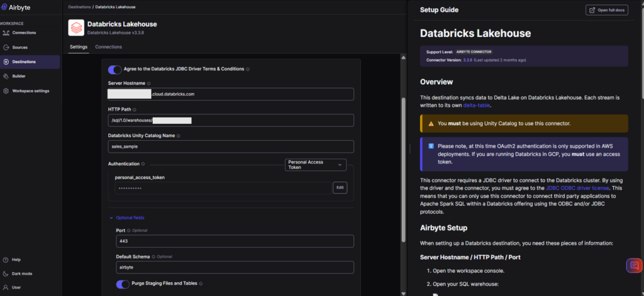
Task: Click the Unity Catalog Name field with sales_sample
Action: 231,146
